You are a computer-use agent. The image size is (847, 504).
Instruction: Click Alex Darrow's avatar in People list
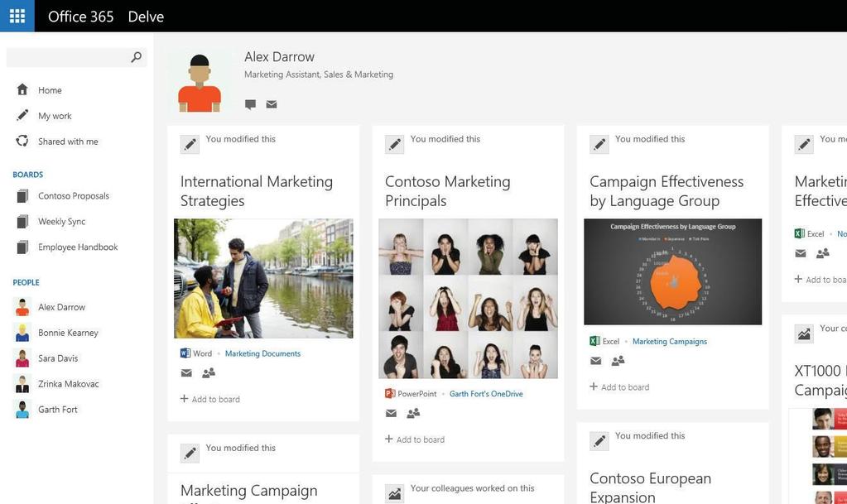pyautogui.click(x=22, y=307)
